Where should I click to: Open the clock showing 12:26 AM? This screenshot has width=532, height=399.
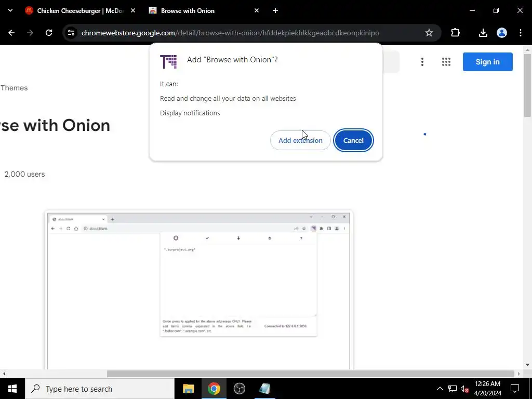[487, 389]
